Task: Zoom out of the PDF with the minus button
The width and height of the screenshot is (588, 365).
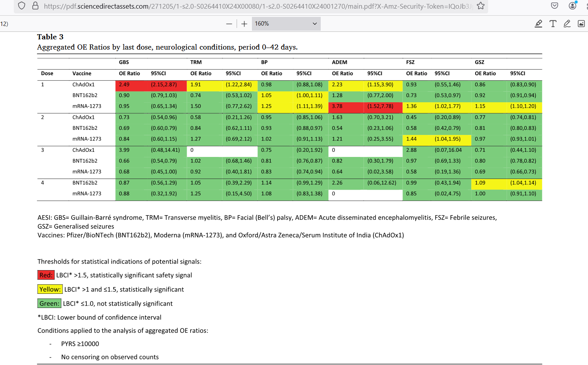Action: click(229, 24)
